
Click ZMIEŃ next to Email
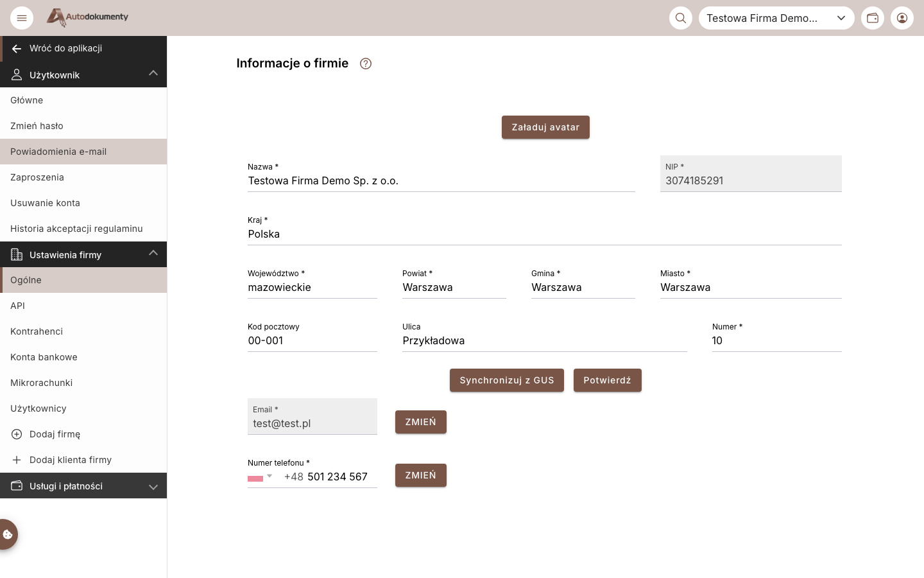(x=421, y=422)
